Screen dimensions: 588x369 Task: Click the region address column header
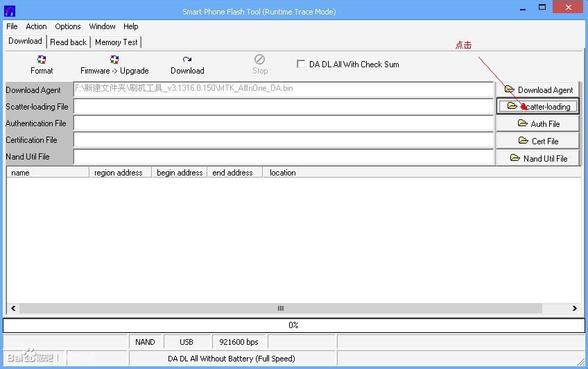pyautogui.click(x=119, y=173)
